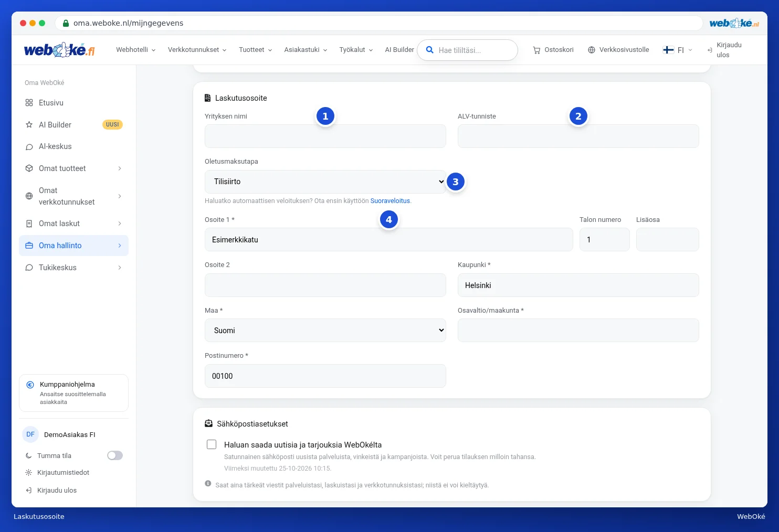Click the Kirjautumistiedot gear icon
This screenshot has width=779, height=532.
point(29,473)
